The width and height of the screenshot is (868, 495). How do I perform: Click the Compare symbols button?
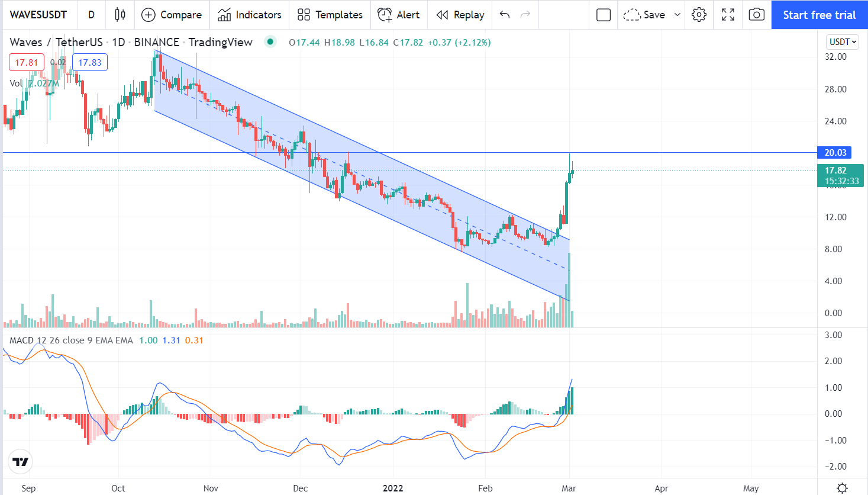(x=172, y=15)
